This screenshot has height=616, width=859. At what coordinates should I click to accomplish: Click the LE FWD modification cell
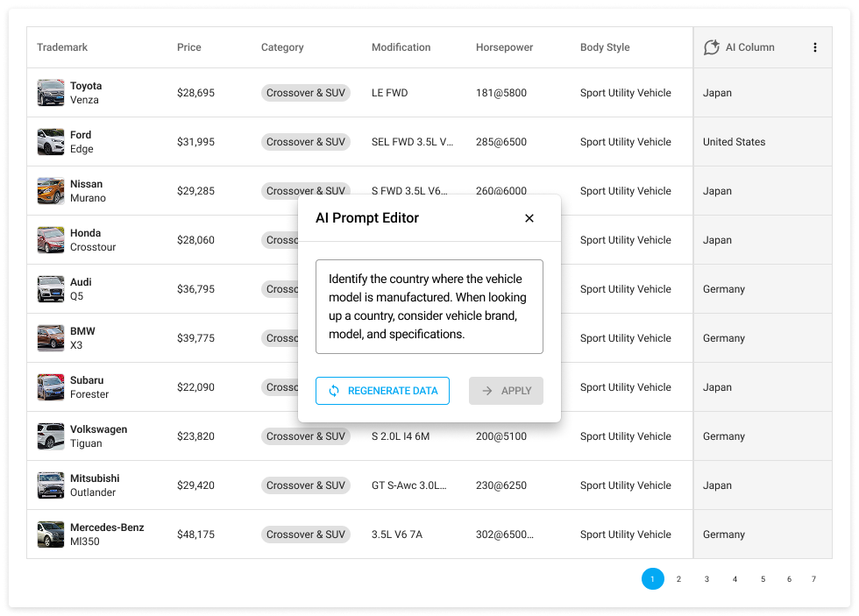coord(389,93)
